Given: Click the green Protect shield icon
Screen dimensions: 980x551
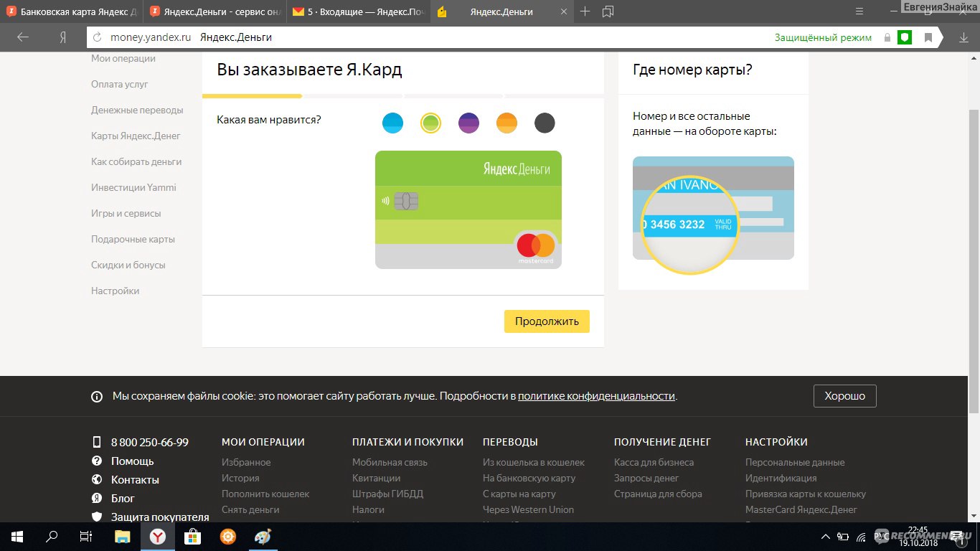Looking at the screenshot, I should 905,37.
